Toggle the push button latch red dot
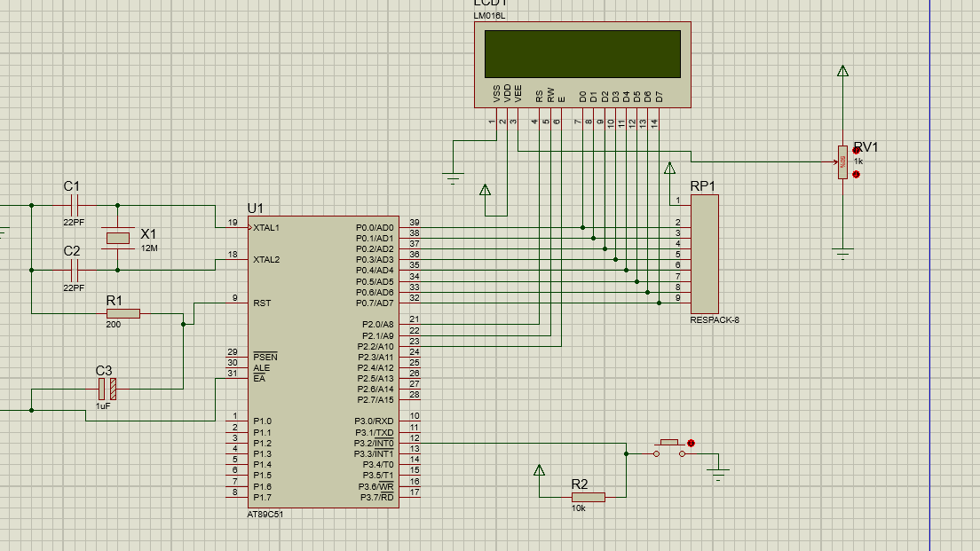Image resolution: width=980 pixels, height=551 pixels. click(691, 443)
